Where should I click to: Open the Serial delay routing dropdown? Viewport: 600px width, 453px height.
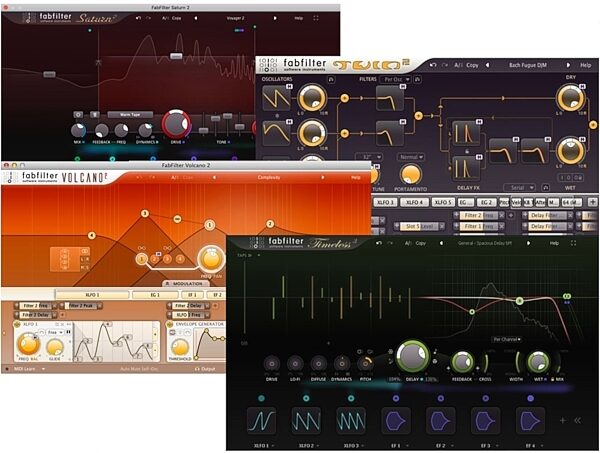[518, 187]
